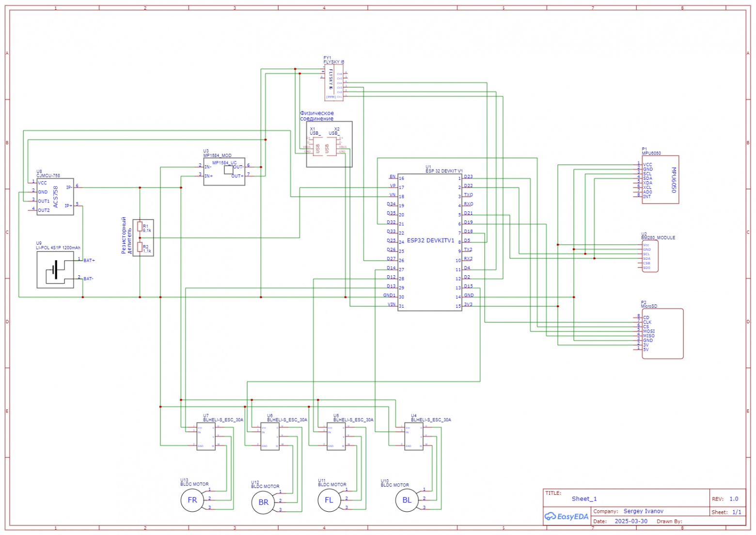This screenshot has width=756, height=535.
Task: Click resistor R1 in the divider
Action: tap(140, 226)
